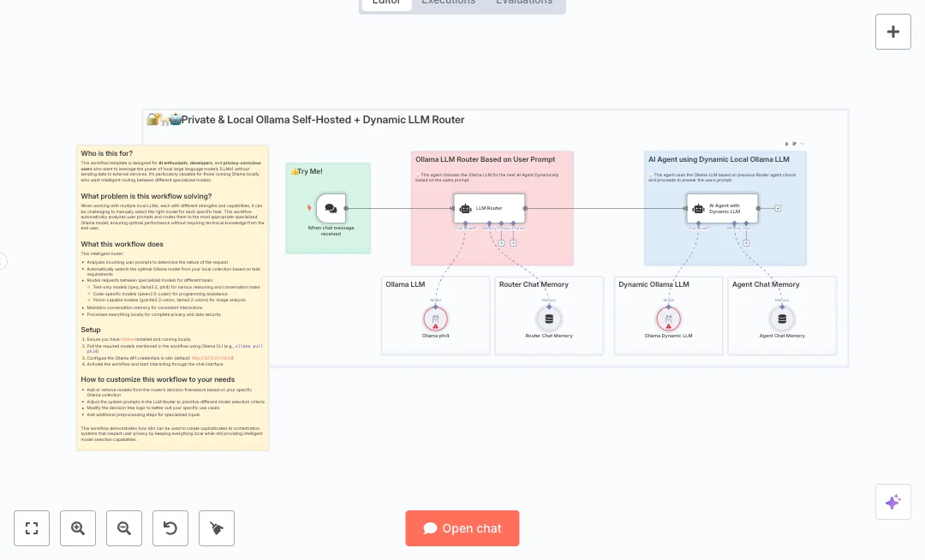Add a new node with the plus icon
Image resolution: width=925 pixels, height=560 pixels.
pyautogui.click(x=893, y=32)
